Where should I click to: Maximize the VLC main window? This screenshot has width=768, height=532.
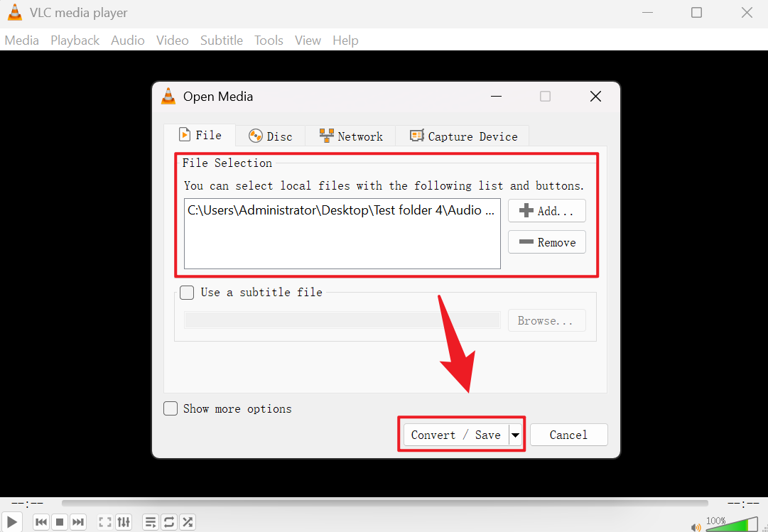coord(696,13)
